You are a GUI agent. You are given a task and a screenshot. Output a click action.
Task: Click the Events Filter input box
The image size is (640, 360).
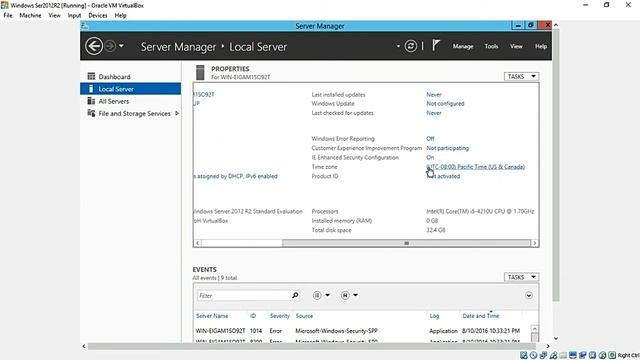coord(244,296)
